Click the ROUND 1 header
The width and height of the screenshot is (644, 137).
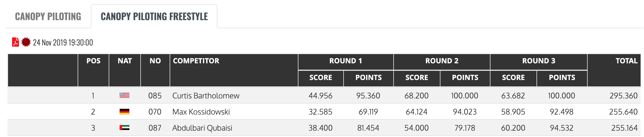tap(346, 61)
